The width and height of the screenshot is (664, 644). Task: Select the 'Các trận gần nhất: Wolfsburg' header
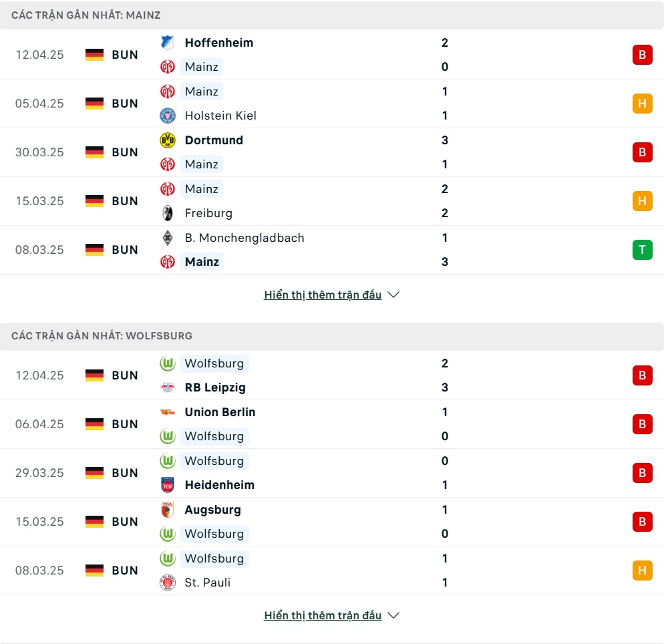(332, 336)
